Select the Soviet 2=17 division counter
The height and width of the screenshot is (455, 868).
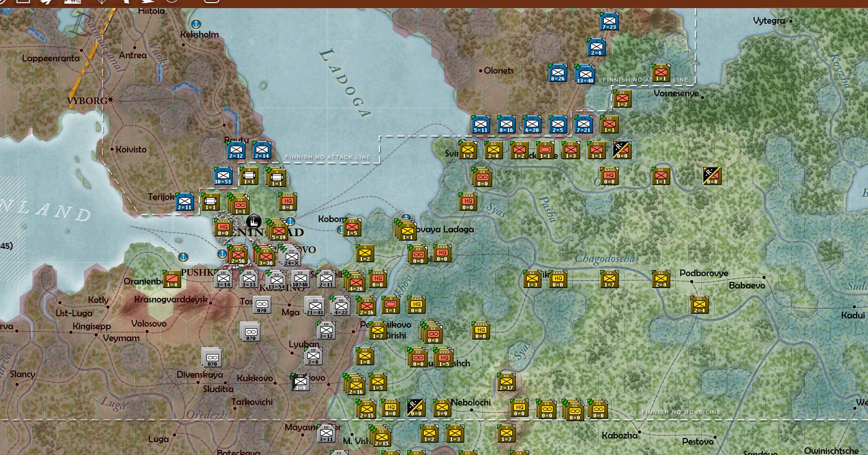507,382
